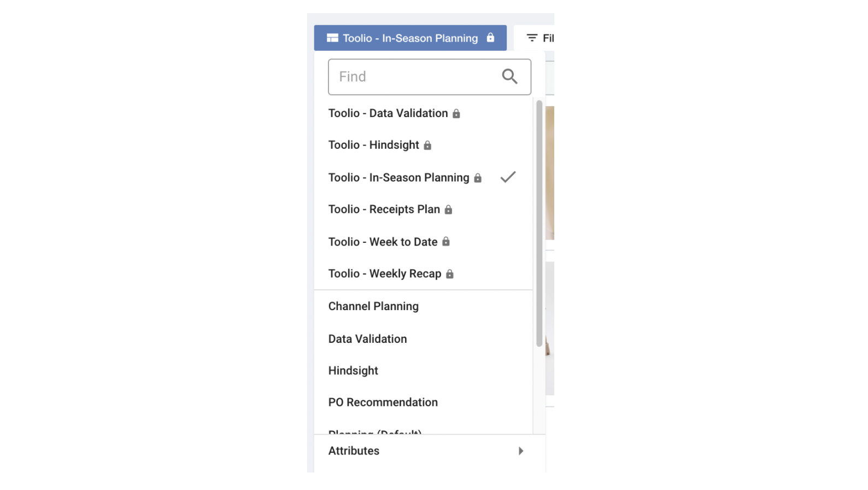Click the view list scrollbar
Viewport: 868px width, 490px height.
(x=539, y=223)
